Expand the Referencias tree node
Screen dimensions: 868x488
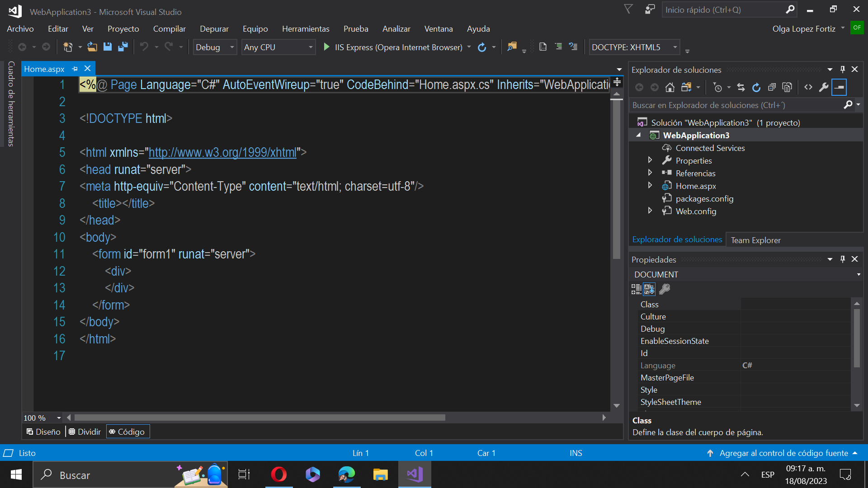(650, 173)
